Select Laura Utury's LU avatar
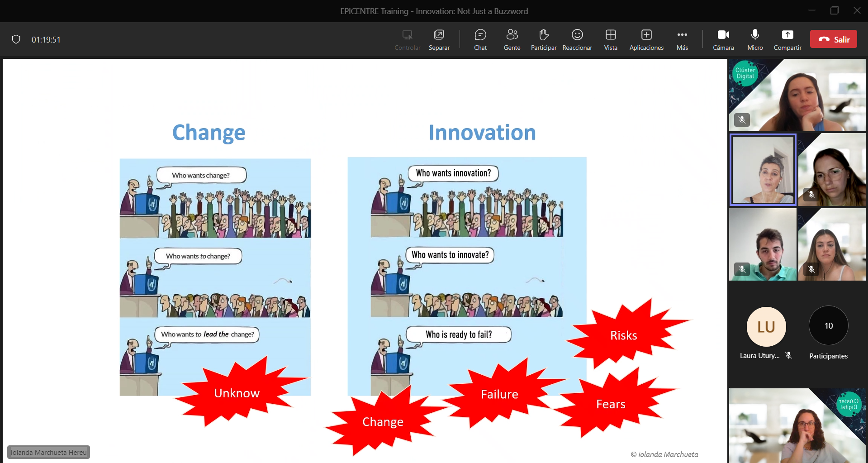This screenshot has height=463, width=868. click(766, 326)
